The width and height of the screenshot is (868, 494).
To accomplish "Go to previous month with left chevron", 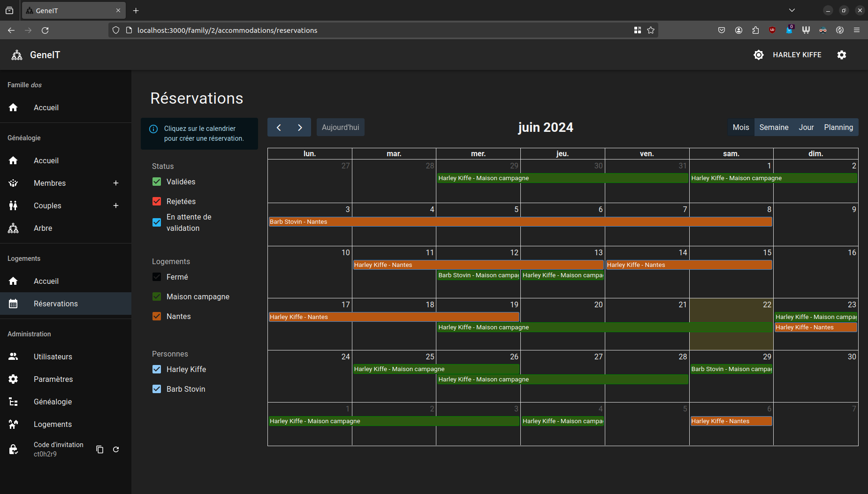I will tap(279, 128).
